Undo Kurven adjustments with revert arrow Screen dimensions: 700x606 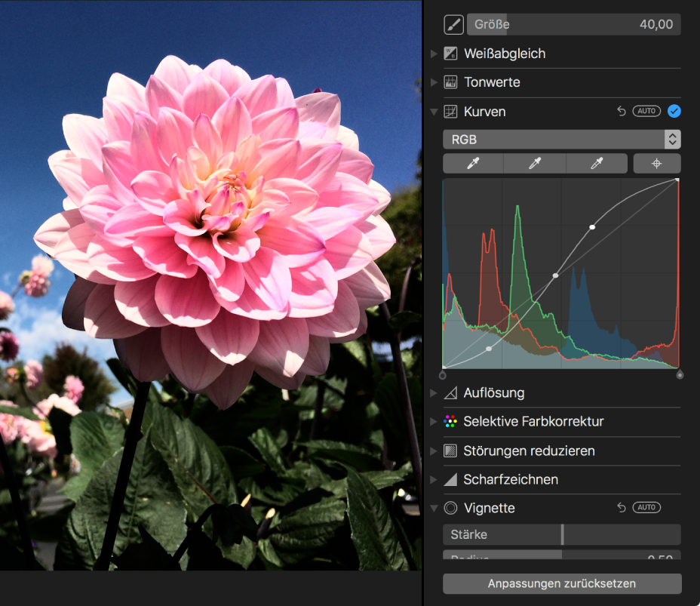(622, 111)
